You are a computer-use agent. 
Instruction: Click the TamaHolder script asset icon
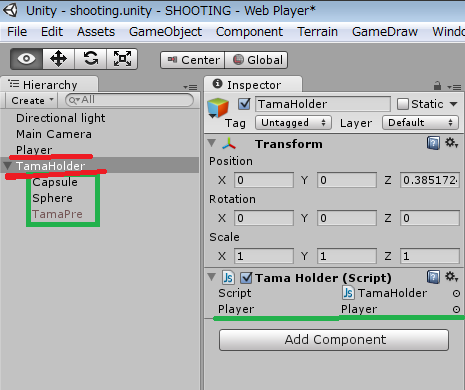coord(348,293)
